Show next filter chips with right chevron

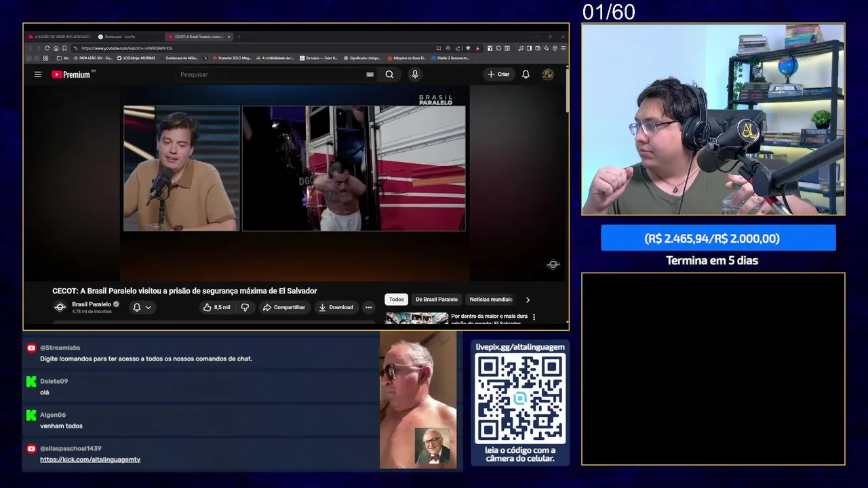[x=528, y=300]
